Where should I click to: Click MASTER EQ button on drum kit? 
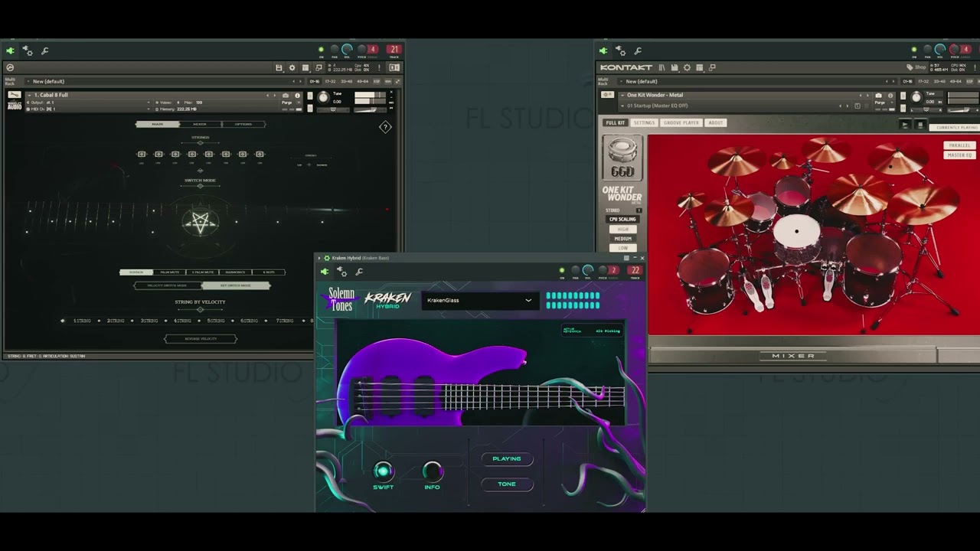[959, 155]
